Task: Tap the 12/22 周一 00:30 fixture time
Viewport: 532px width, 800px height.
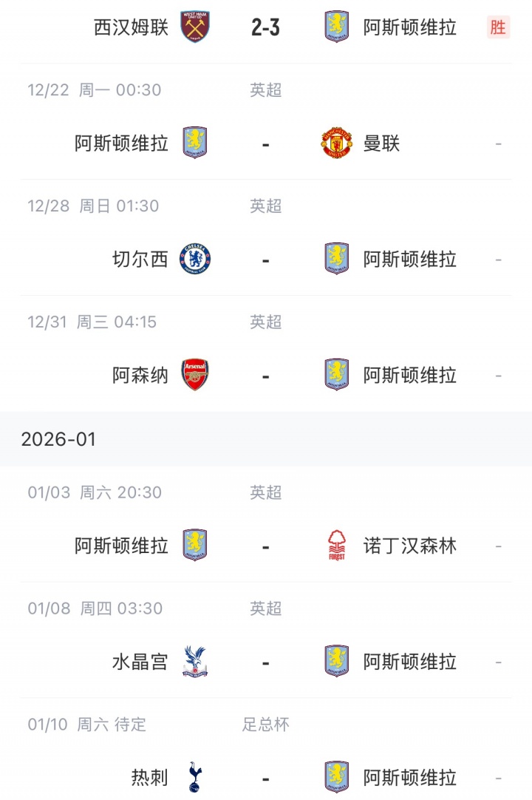Action: click(94, 90)
